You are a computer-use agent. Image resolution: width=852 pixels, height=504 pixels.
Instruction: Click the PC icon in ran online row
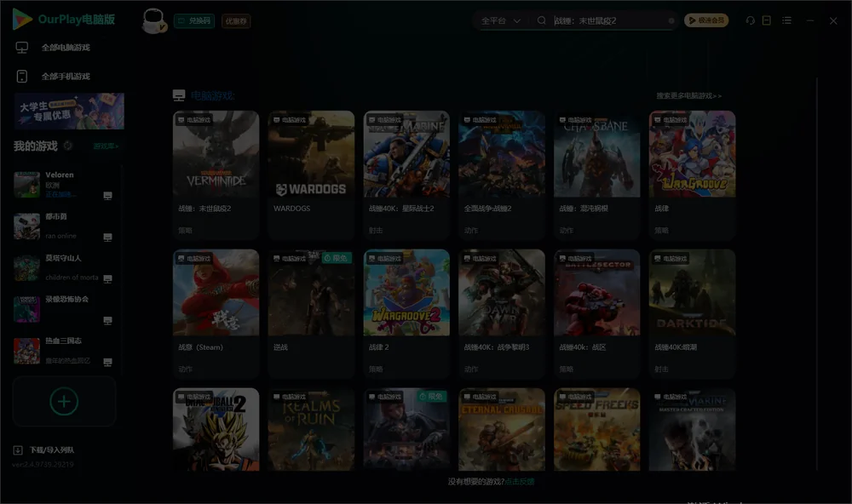click(x=107, y=238)
